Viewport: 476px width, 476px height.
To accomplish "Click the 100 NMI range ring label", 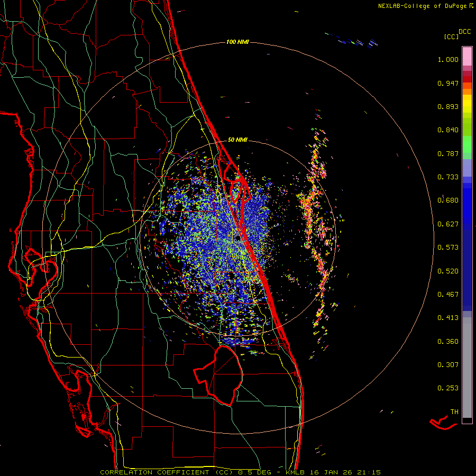I will click(237, 42).
